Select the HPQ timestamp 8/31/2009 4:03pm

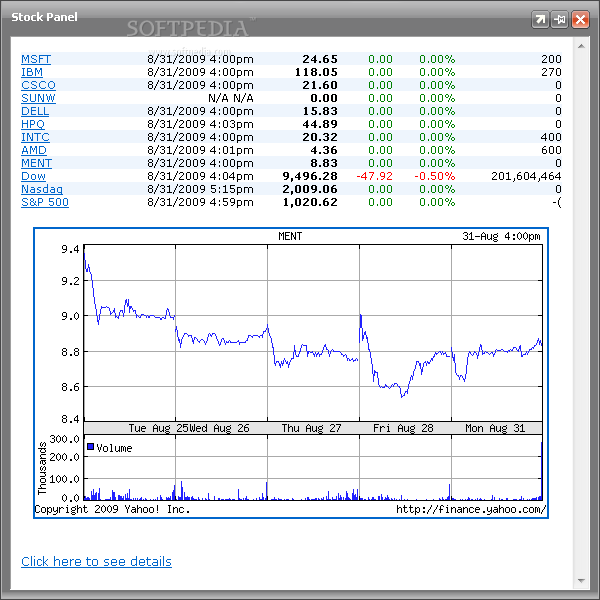click(200, 124)
